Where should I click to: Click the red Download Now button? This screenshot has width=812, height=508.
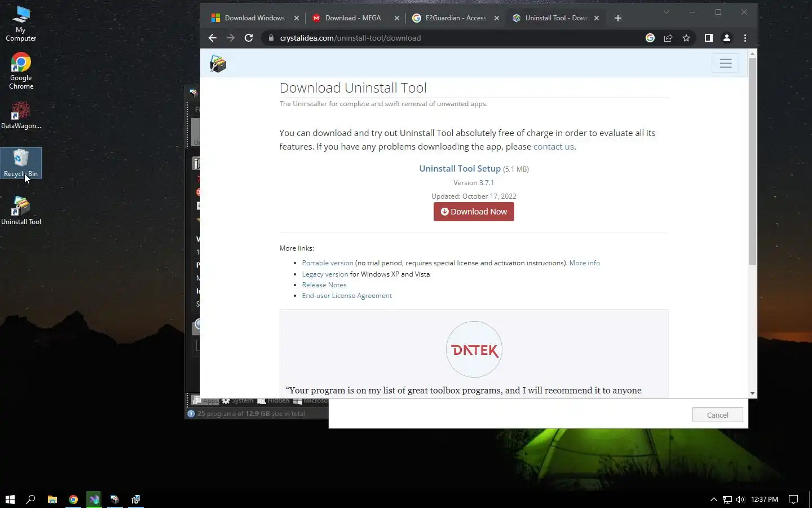474,212
